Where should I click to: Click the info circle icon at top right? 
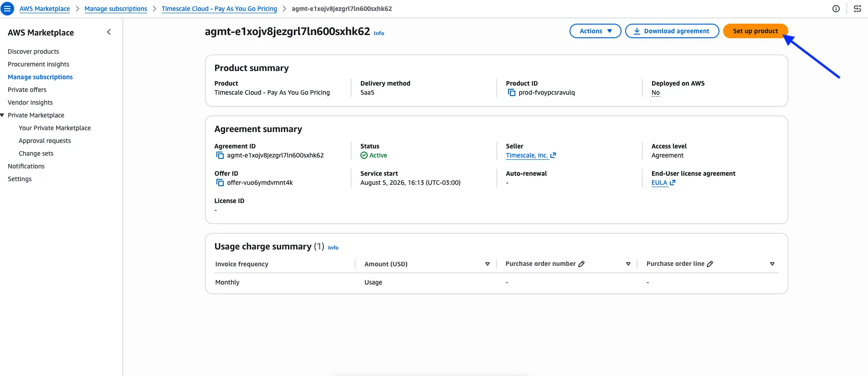(x=836, y=9)
